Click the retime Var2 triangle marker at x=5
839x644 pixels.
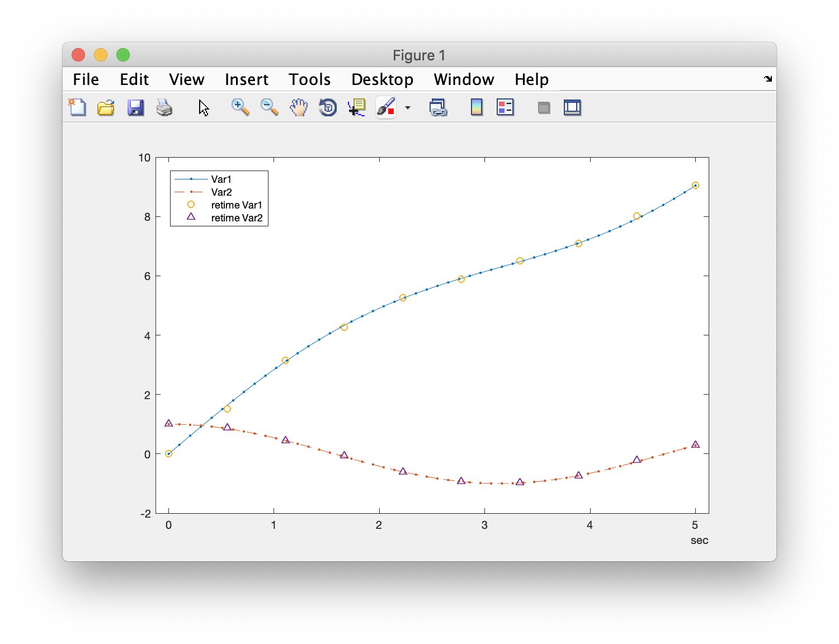(695, 444)
